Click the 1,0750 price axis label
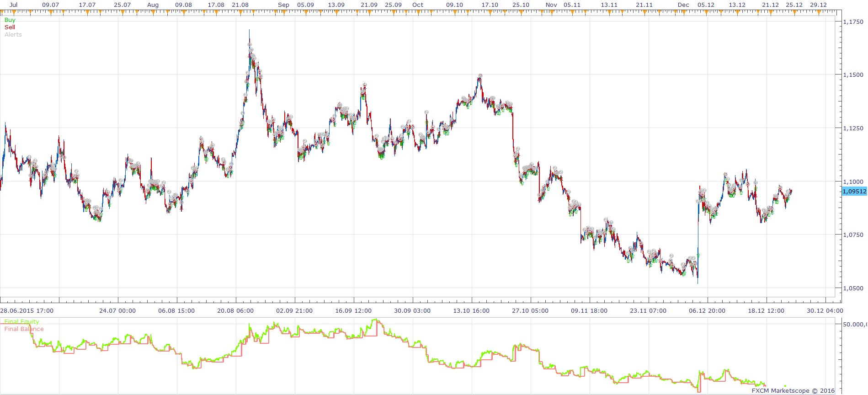 (x=853, y=235)
